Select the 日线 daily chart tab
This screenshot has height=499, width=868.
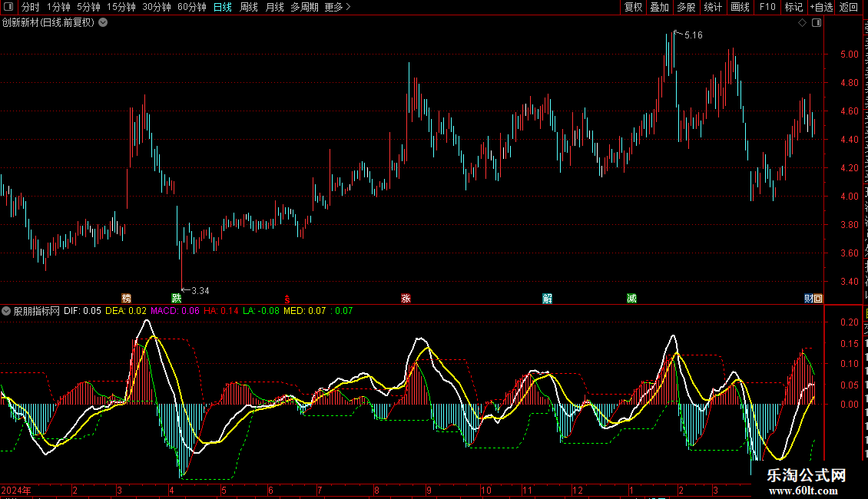point(223,7)
